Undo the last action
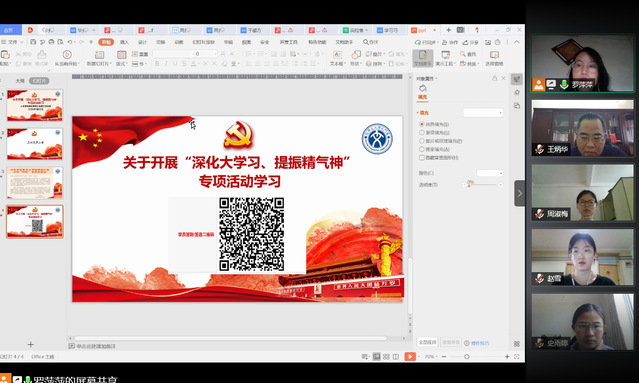 pyautogui.click(x=70, y=42)
